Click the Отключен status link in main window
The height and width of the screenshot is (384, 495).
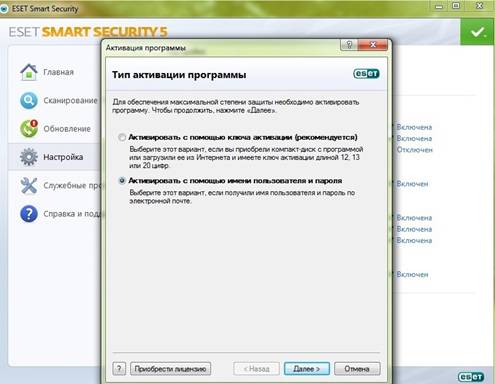414,150
